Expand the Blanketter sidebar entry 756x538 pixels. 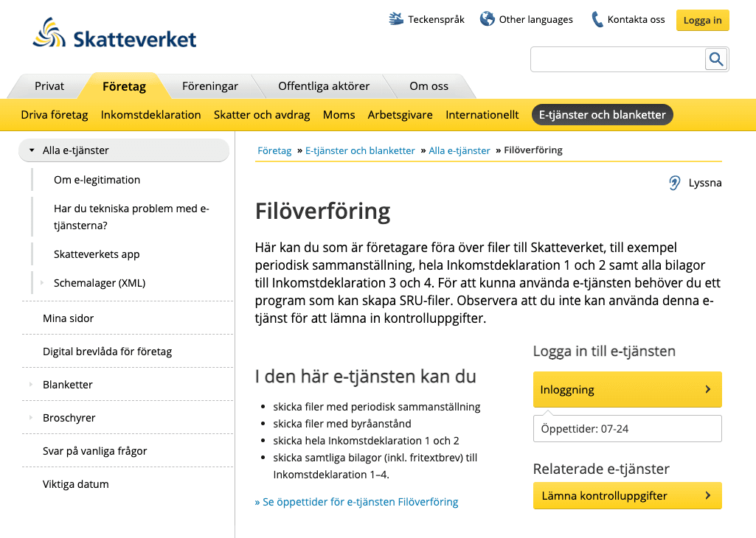(30, 384)
